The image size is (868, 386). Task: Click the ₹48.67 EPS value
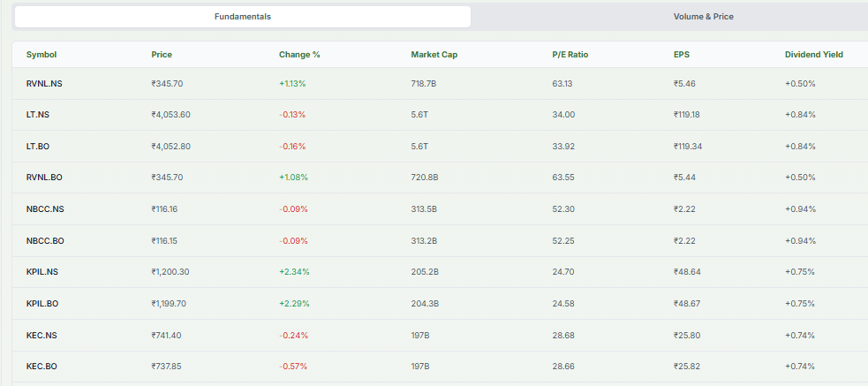point(687,304)
